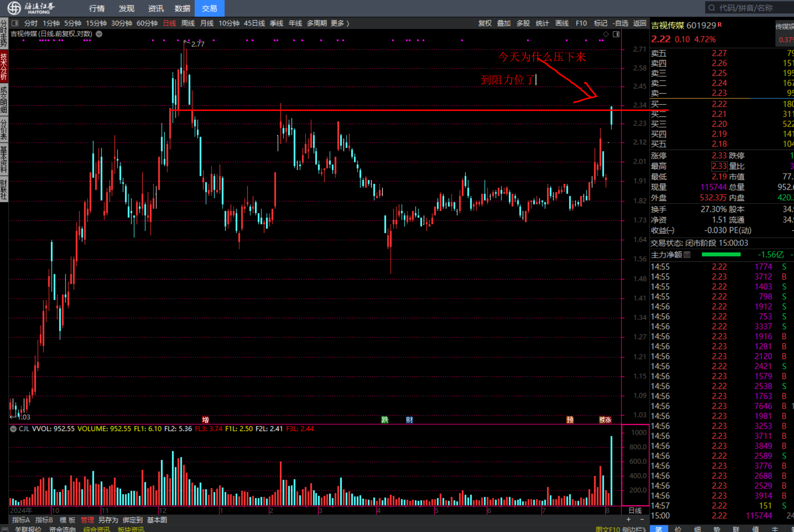
Task: Click the 增 event marker on timeline
Action: point(206,420)
